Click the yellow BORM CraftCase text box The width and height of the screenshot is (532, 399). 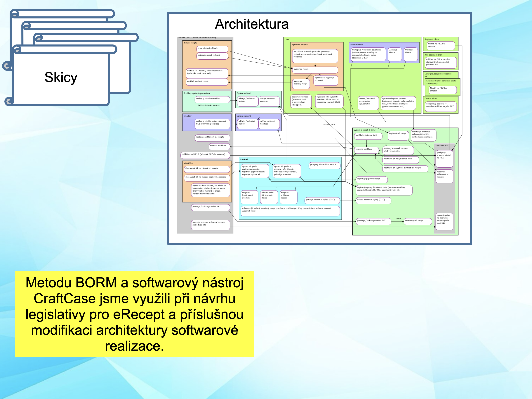click(134, 314)
